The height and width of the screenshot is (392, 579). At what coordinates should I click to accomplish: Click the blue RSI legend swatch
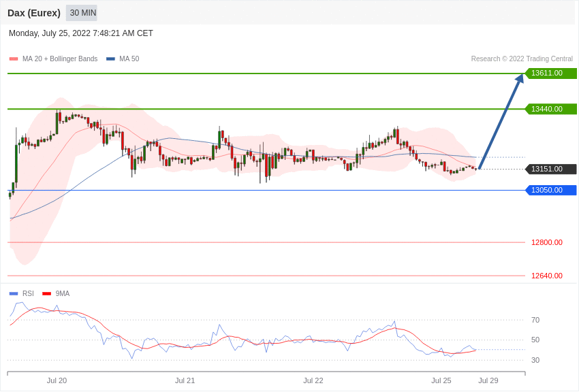(x=14, y=294)
